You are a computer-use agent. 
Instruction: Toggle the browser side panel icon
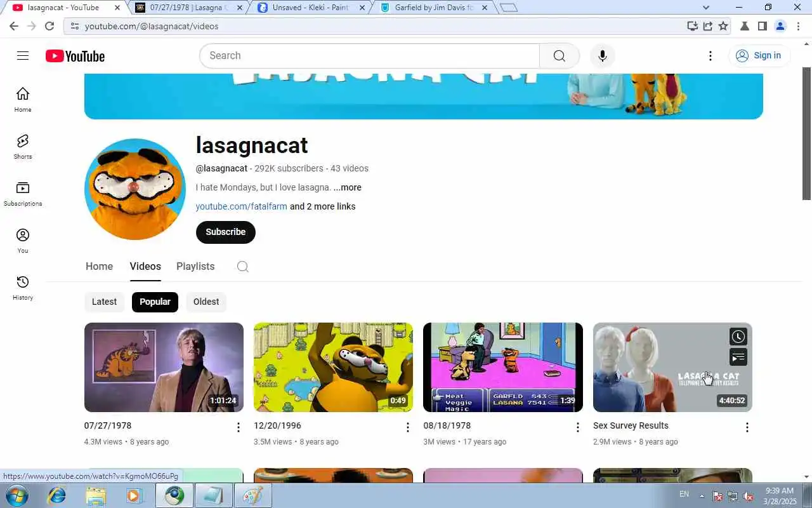coord(763,26)
